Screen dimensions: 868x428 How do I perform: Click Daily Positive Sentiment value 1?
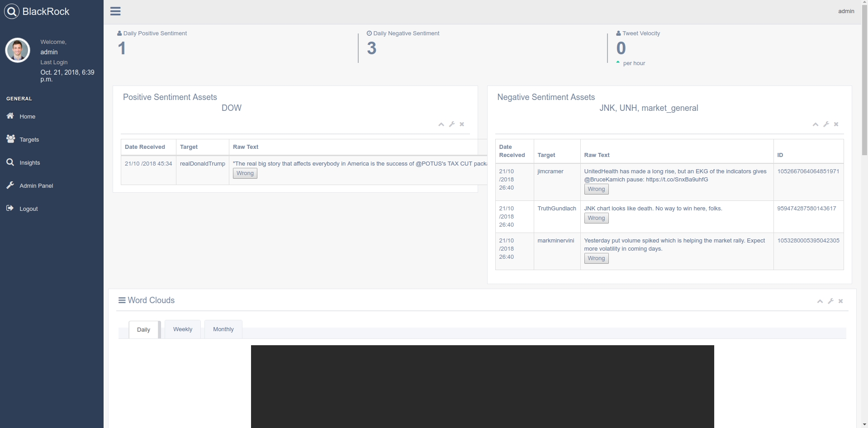click(x=122, y=48)
